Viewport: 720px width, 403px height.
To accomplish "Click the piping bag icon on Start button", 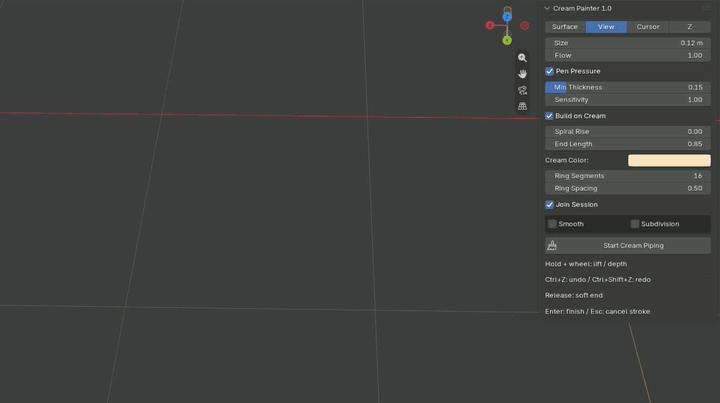I will point(552,246).
